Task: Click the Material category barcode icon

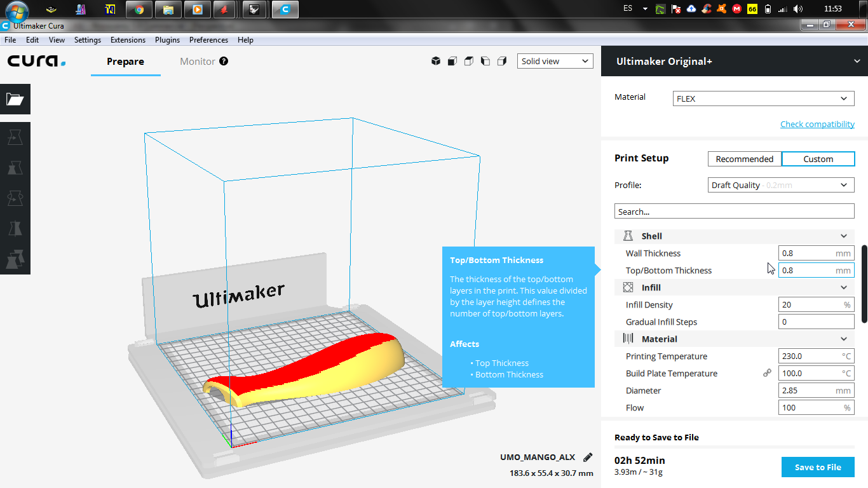Action: click(x=628, y=339)
